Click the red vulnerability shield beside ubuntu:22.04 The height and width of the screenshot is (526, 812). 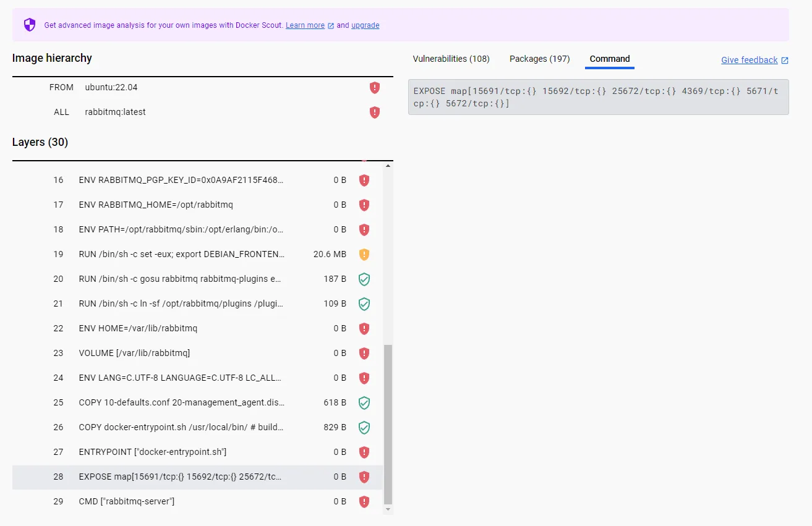[x=375, y=87]
